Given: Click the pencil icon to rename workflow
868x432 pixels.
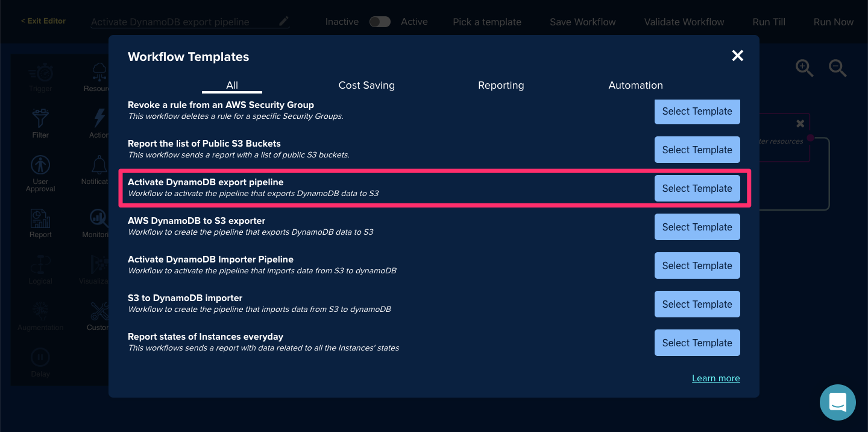Looking at the screenshot, I should (x=284, y=22).
